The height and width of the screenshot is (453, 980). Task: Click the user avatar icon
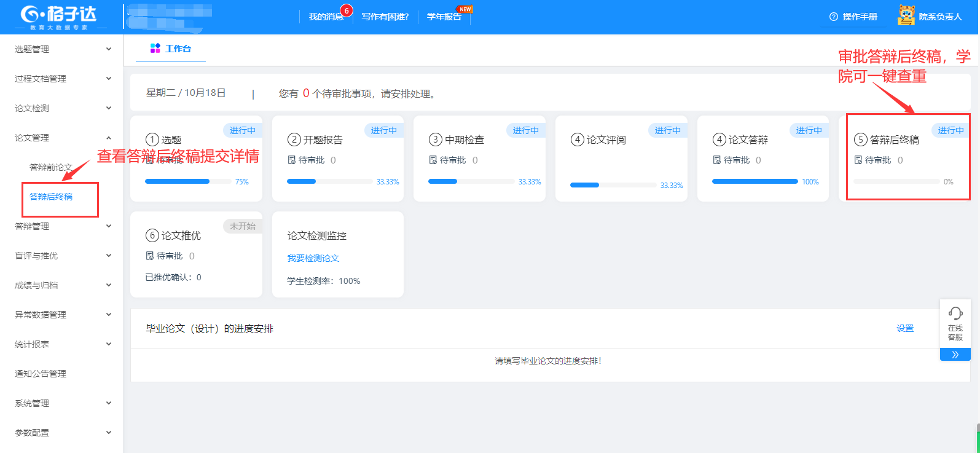906,16
